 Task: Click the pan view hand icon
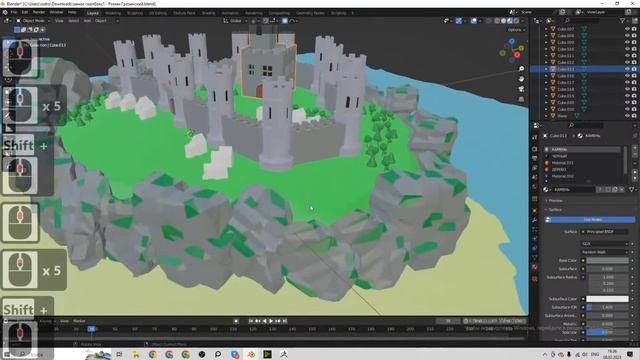[521, 79]
